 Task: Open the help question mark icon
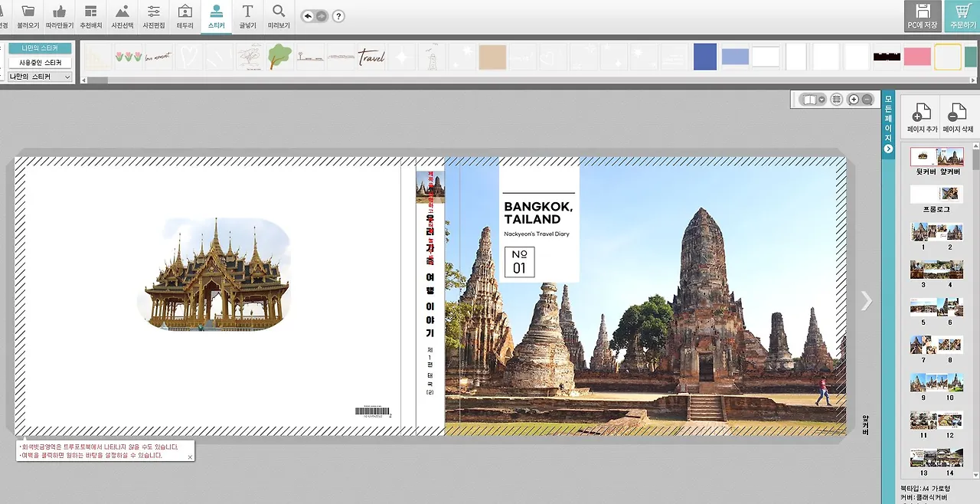(338, 16)
